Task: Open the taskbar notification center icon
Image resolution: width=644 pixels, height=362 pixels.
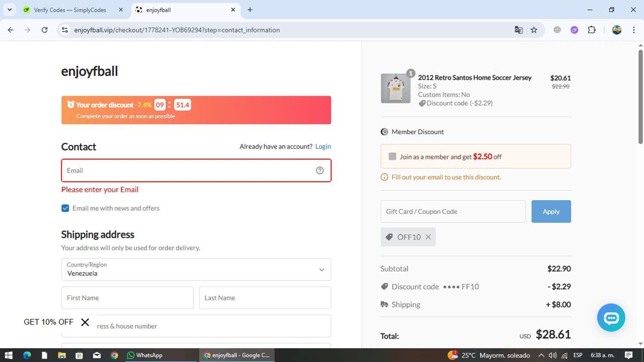Action: [629, 356]
